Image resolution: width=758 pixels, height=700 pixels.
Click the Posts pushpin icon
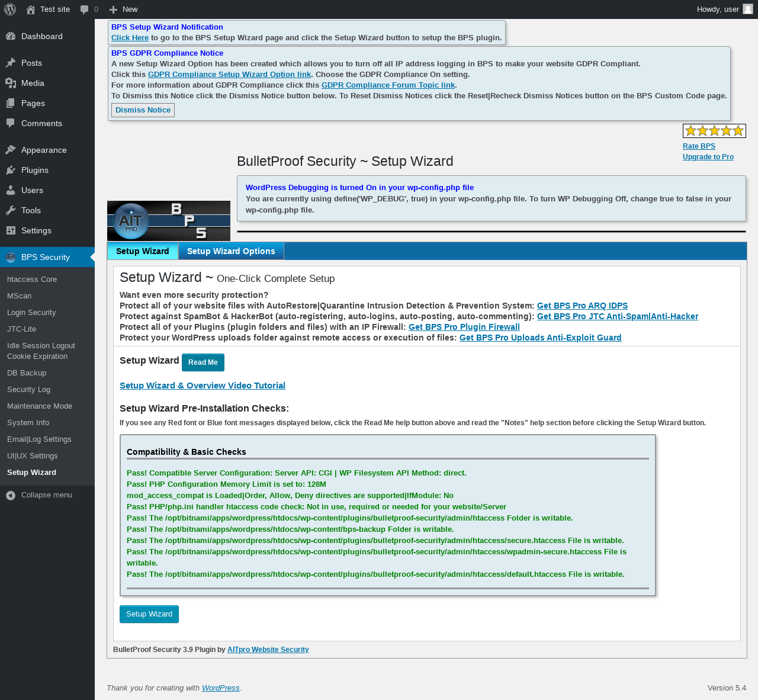(x=11, y=63)
